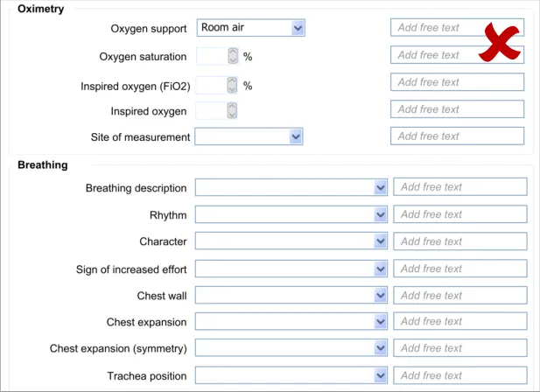Select the Sign of increased effort dropdown
The width and height of the screenshot is (540, 392).
(x=291, y=269)
